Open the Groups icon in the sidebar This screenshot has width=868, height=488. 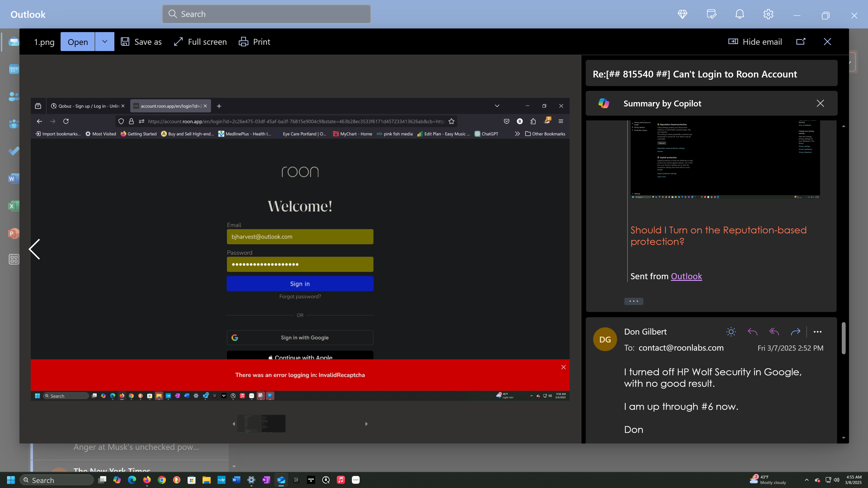coord(14,124)
